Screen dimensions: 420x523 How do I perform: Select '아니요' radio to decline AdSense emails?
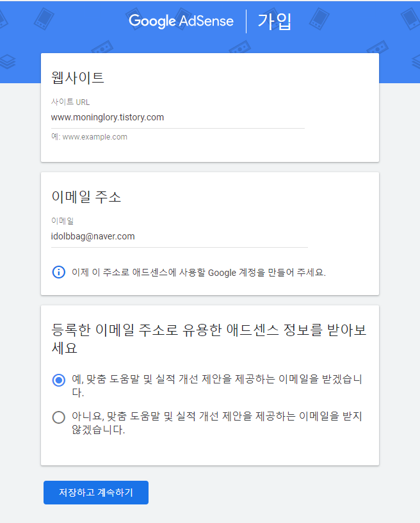click(x=59, y=417)
